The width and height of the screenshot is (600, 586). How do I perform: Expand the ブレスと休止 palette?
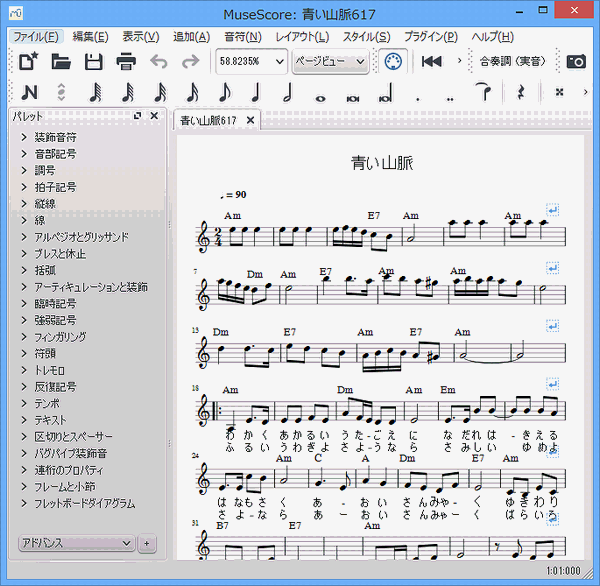(x=24, y=254)
